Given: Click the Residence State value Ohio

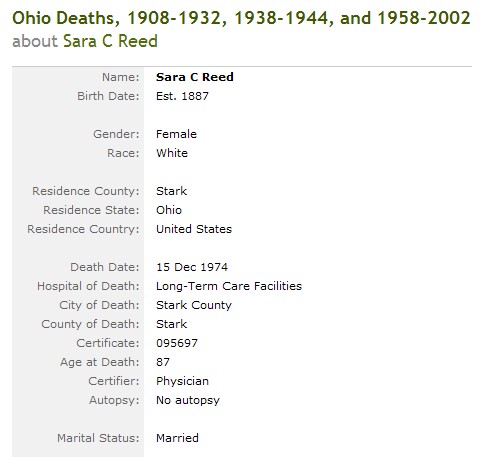Looking at the screenshot, I should [x=169, y=210].
